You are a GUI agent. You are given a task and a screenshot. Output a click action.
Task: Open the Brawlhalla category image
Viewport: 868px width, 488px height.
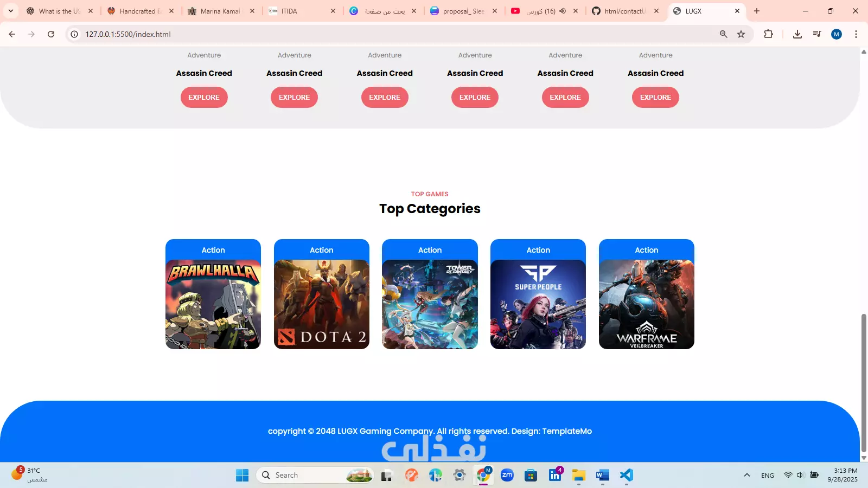pos(213,304)
